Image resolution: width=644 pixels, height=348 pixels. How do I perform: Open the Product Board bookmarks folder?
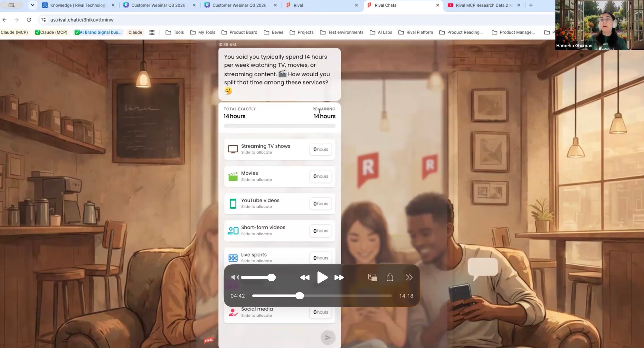[239, 32]
